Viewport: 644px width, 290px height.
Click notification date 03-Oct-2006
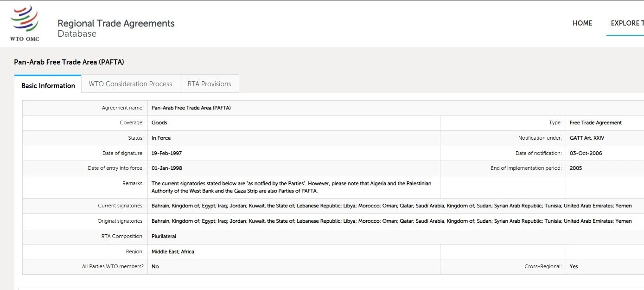tap(586, 154)
